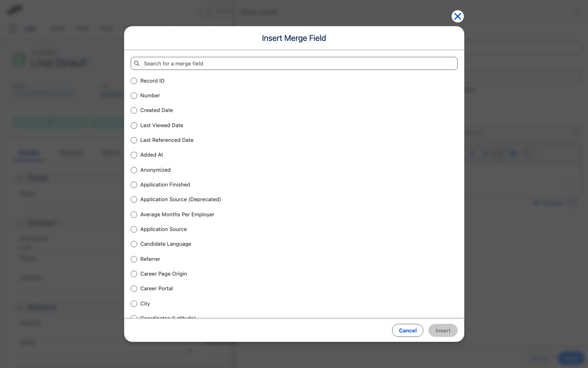Pick the Application Finished merge field
Image resolution: width=588 pixels, height=368 pixels.
134,185
